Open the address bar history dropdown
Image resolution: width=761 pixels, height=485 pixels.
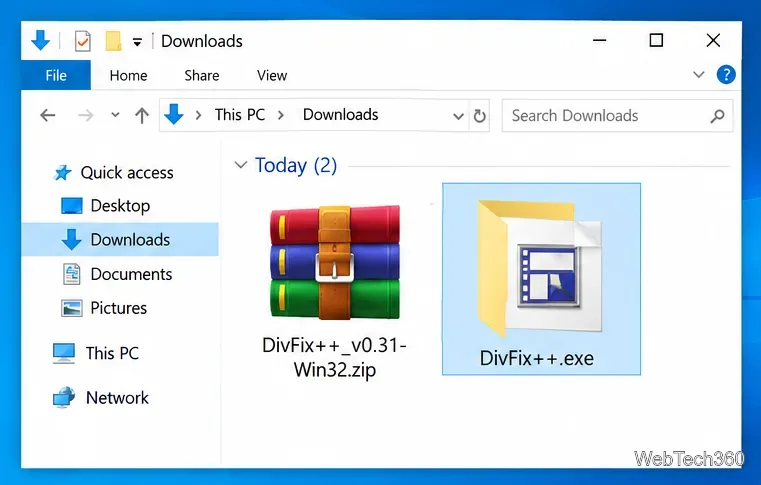pos(458,116)
